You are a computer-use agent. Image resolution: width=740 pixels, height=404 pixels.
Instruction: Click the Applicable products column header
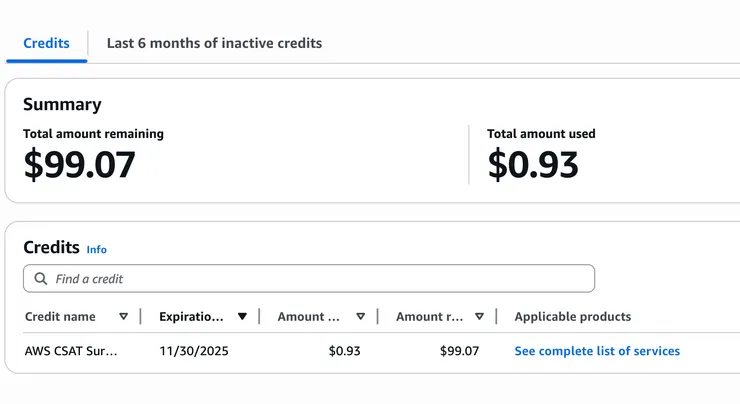click(572, 317)
